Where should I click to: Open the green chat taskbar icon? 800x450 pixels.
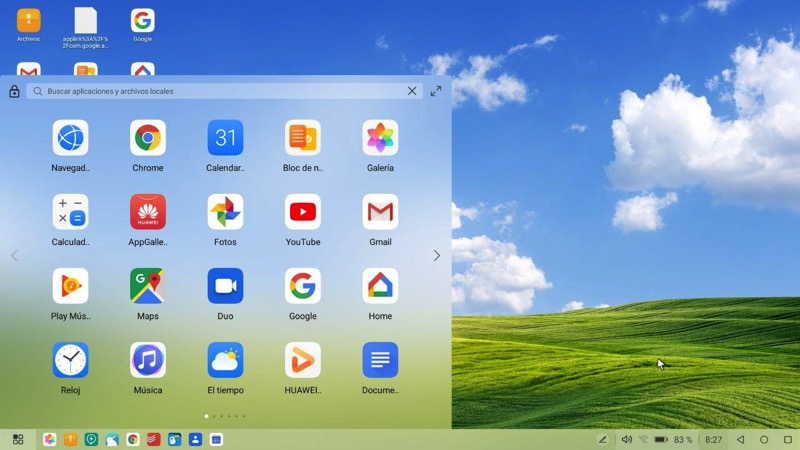click(91, 439)
